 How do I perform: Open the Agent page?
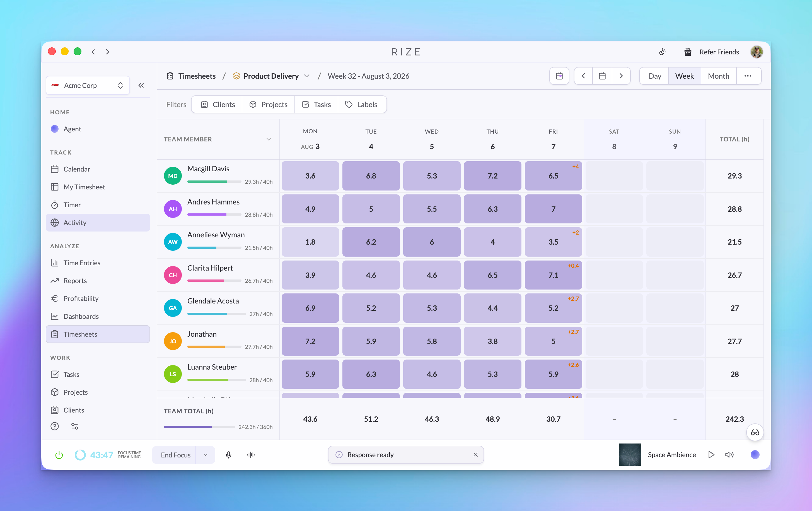(x=98, y=129)
